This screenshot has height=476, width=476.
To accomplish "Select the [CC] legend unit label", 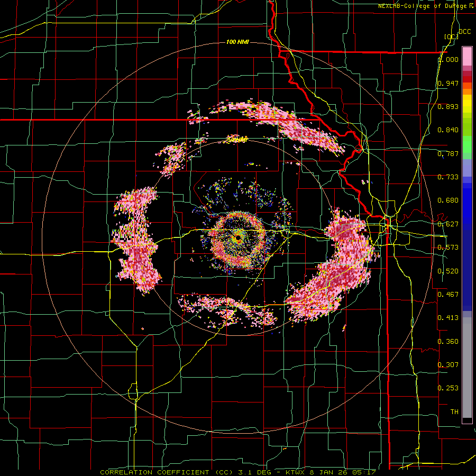I will pos(451,36).
